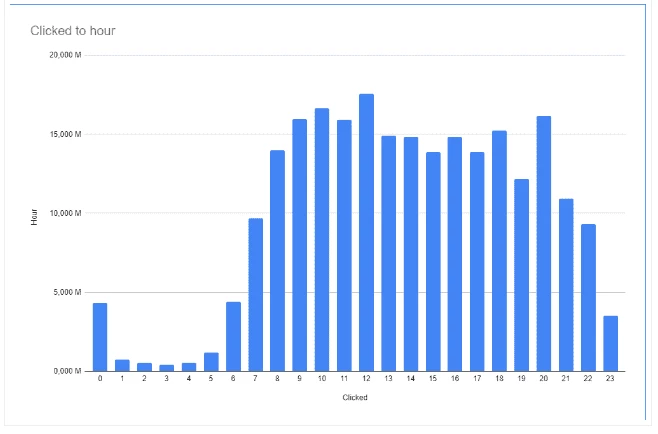Select the bar for hour 8

click(x=277, y=261)
